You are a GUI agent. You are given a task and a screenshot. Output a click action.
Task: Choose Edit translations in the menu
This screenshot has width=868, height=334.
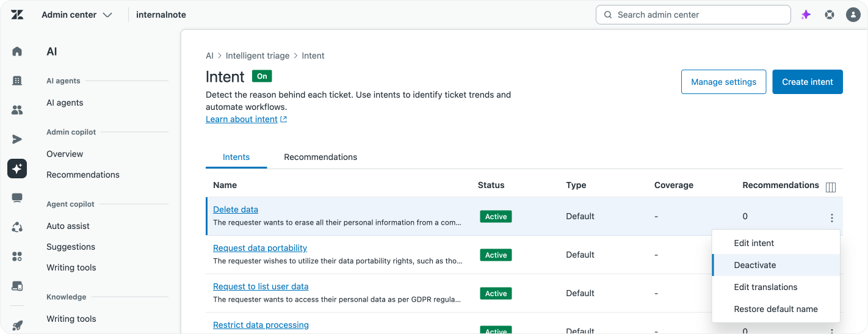click(x=765, y=287)
